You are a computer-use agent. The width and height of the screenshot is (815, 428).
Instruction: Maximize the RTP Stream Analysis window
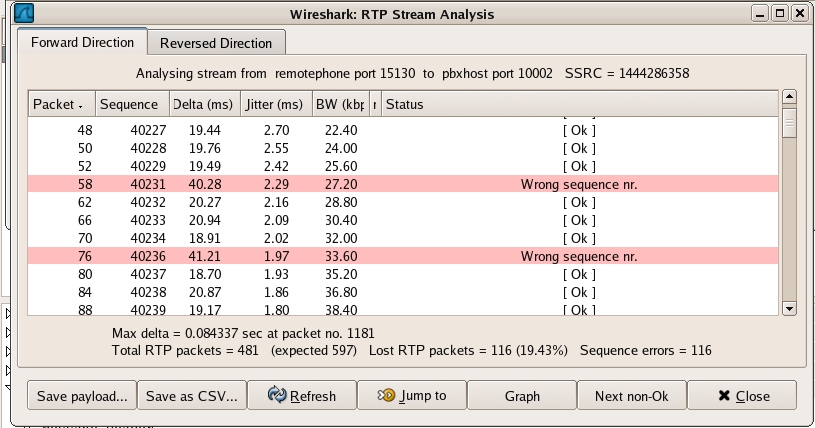(780, 14)
